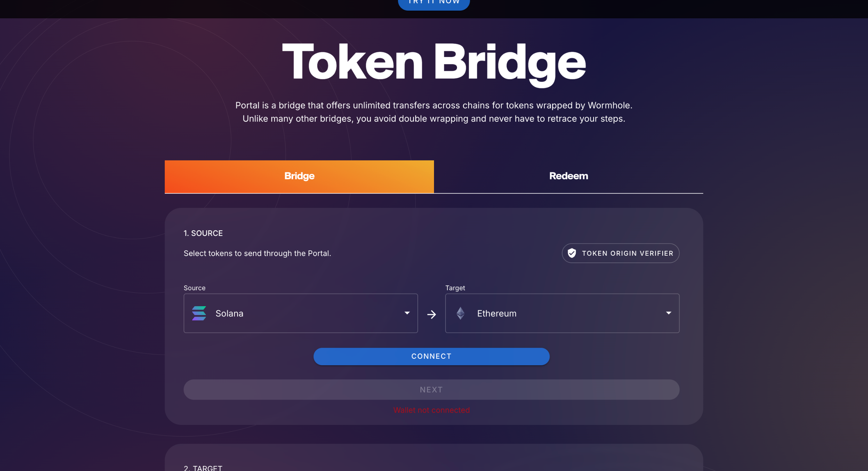Click the Target field label

[455, 288]
